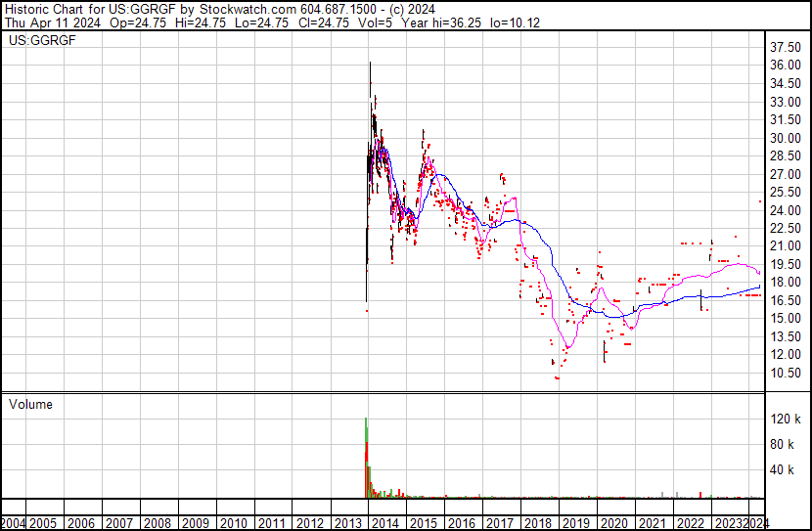Click the 40 k volume axis label

point(785,469)
